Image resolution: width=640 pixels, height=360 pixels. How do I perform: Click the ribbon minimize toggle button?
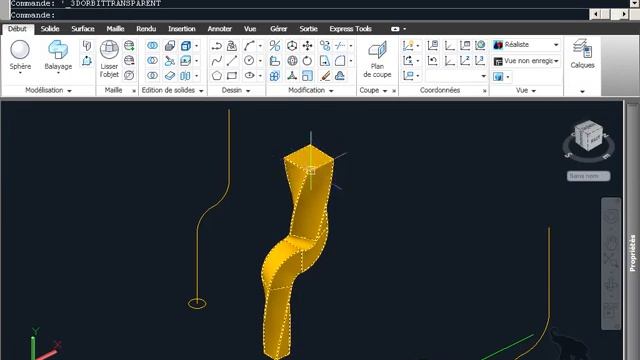click(395, 29)
